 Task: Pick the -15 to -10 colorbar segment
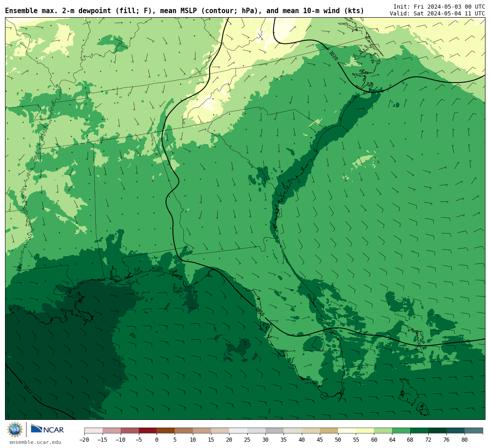[x=112, y=431]
